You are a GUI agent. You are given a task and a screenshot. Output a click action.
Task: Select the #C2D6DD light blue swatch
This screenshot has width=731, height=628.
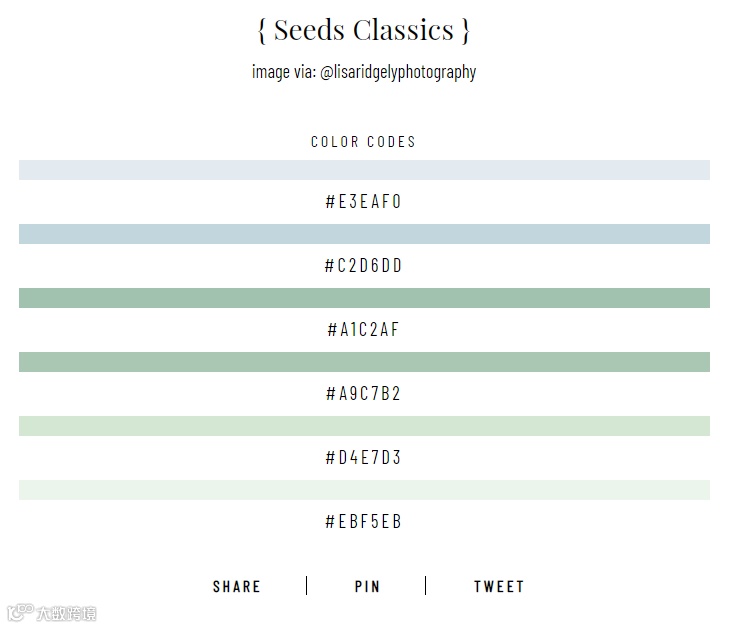[364, 234]
